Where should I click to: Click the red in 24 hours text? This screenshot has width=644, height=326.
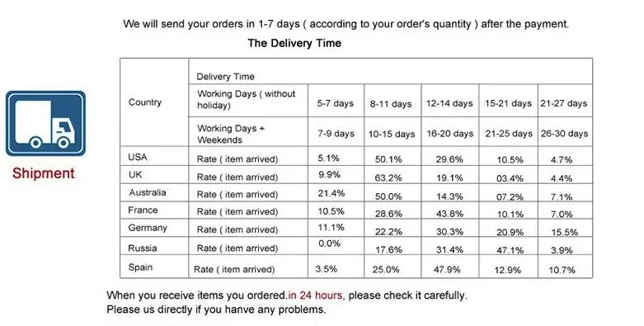[x=316, y=295]
